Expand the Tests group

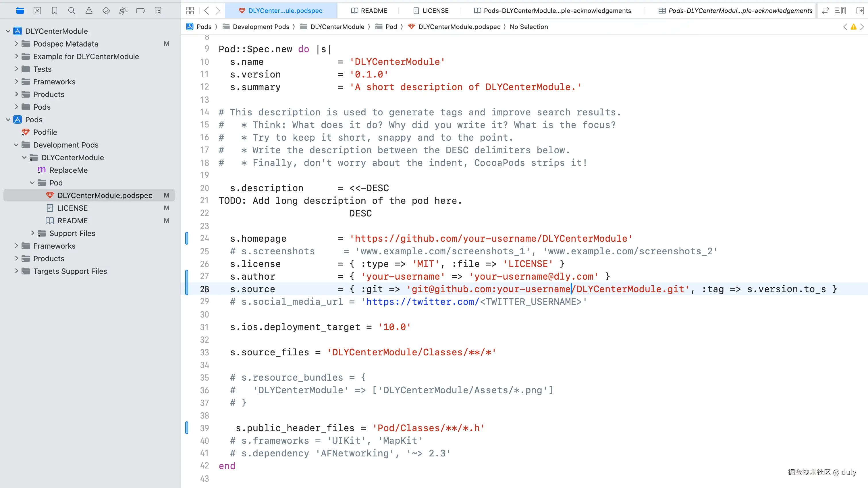point(16,69)
